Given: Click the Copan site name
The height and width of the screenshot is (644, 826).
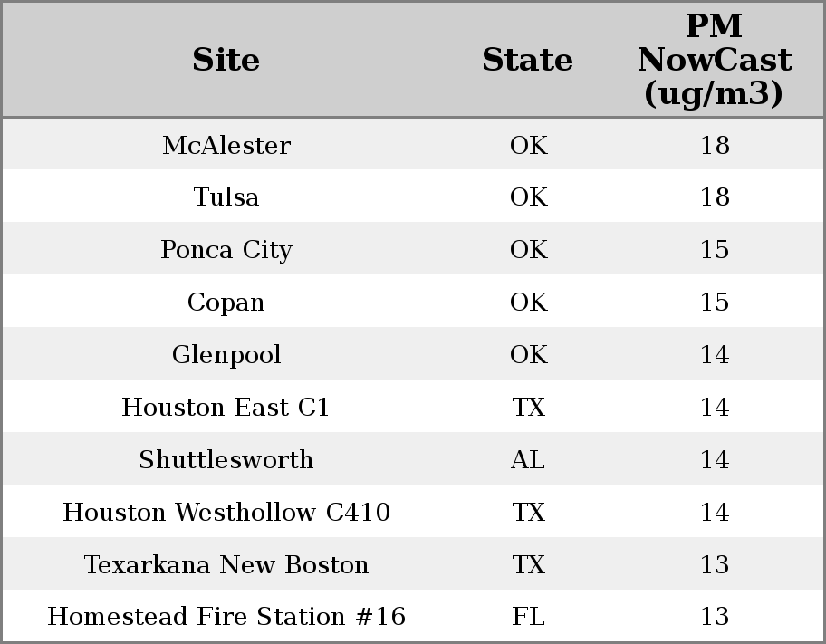Looking at the screenshot, I should tap(226, 302).
